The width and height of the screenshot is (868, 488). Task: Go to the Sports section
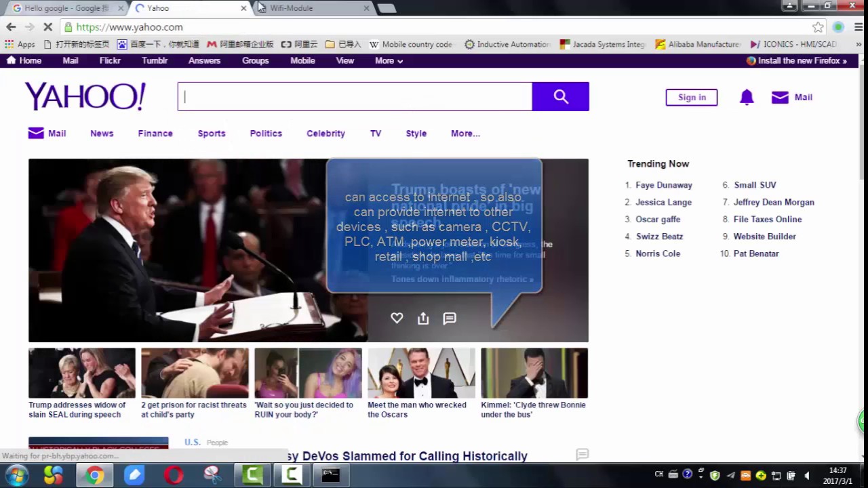[212, 134]
